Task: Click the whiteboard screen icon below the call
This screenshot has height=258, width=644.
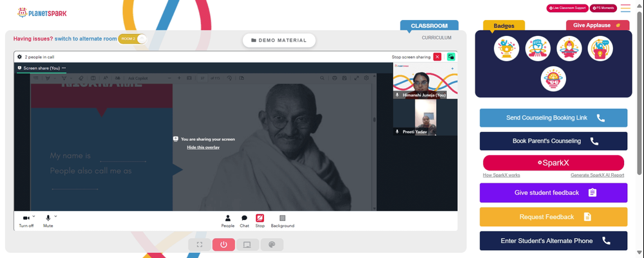Action: 247,244
